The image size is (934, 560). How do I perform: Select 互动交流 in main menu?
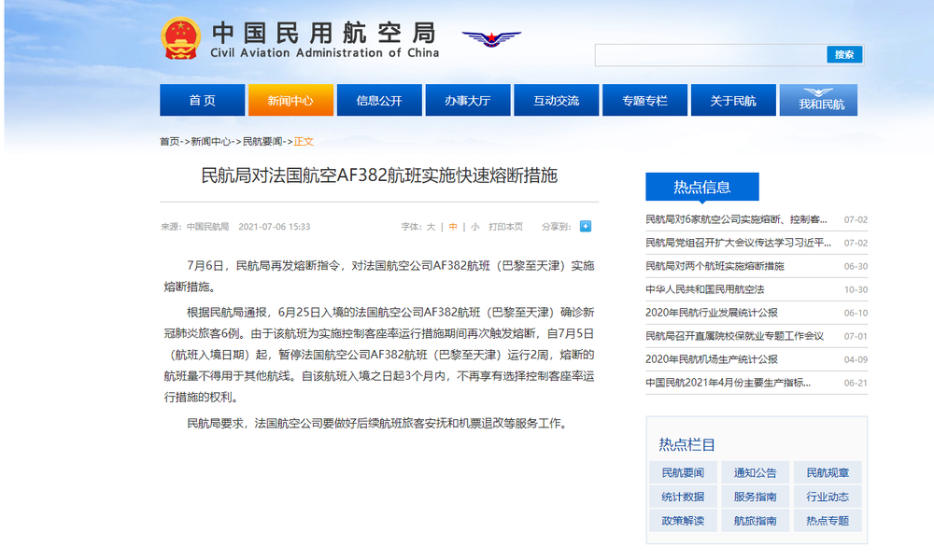[x=556, y=101]
